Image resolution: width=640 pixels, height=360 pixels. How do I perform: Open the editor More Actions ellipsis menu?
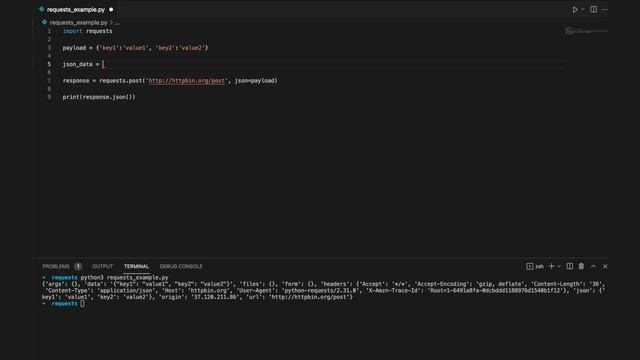pos(605,9)
